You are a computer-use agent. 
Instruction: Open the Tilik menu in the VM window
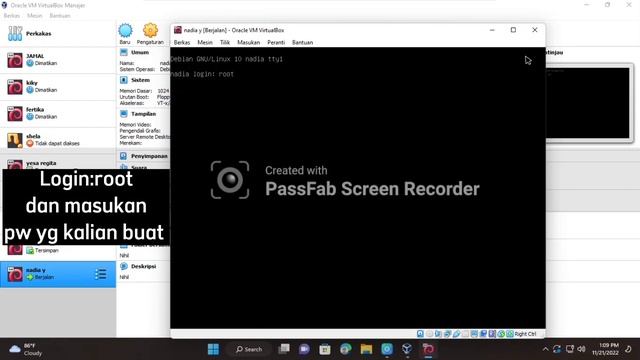pyautogui.click(x=225, y=42)
